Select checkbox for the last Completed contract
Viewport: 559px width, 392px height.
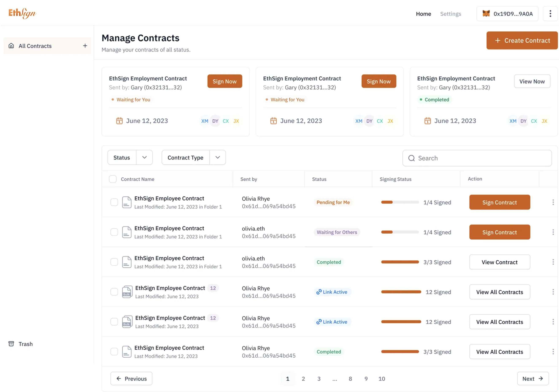tap(114, 351)
